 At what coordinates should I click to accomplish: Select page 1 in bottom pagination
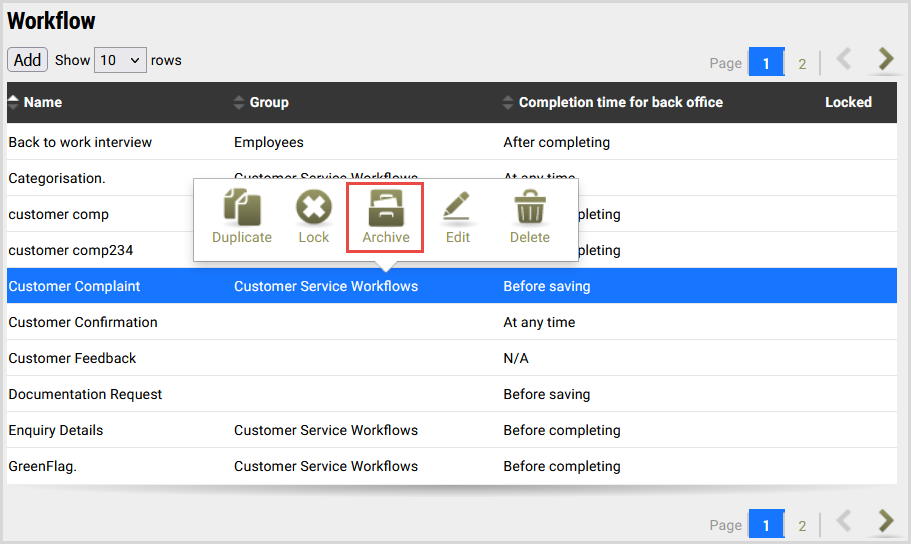766,525
